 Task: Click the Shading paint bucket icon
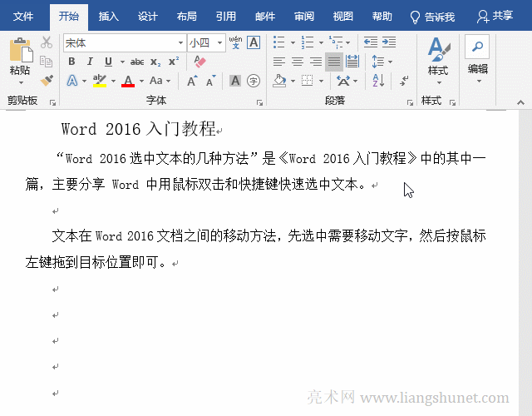pos(279,81)
